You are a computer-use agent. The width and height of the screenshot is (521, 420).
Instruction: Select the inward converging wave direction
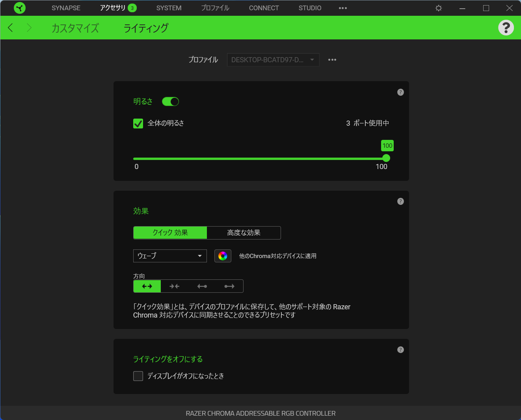coord(175,286)
